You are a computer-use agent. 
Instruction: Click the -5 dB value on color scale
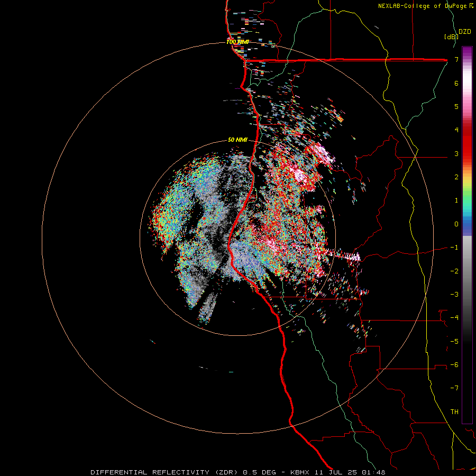tap(454, 342)
